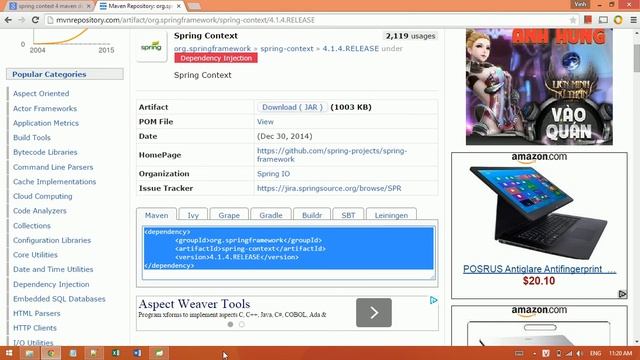Open Command Line Parsers category
The height and width of the screenshot is (360, 640).
pos(53,167)
